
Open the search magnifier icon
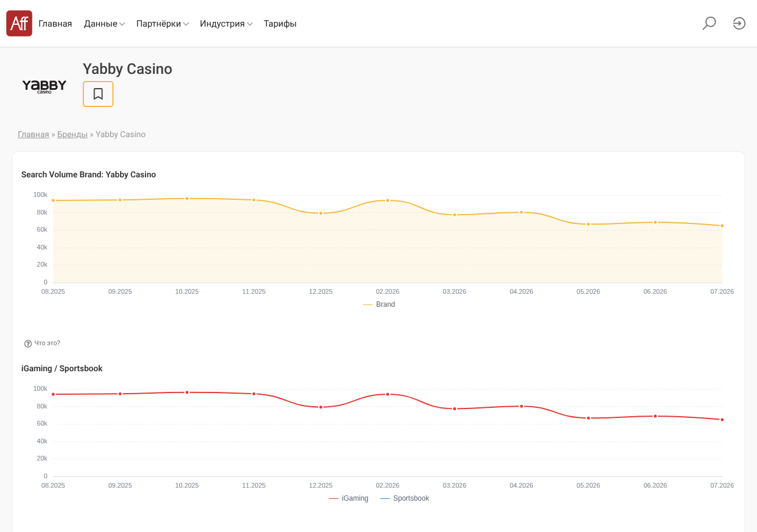click(709, 24)
